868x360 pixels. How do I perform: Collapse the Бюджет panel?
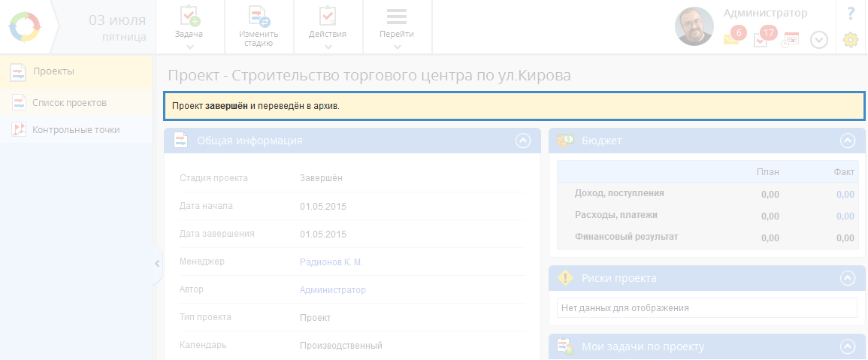click(848, 141)
